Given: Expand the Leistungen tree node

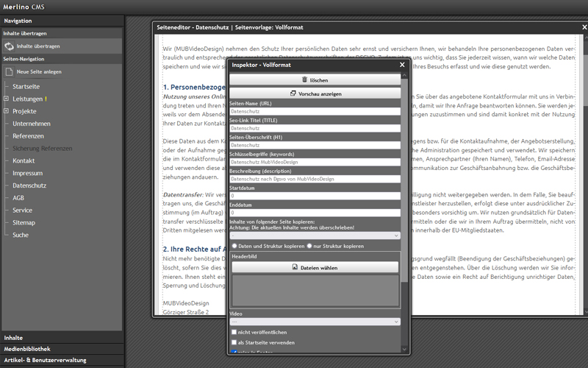Looking at the screenshot, I should 6,99.
